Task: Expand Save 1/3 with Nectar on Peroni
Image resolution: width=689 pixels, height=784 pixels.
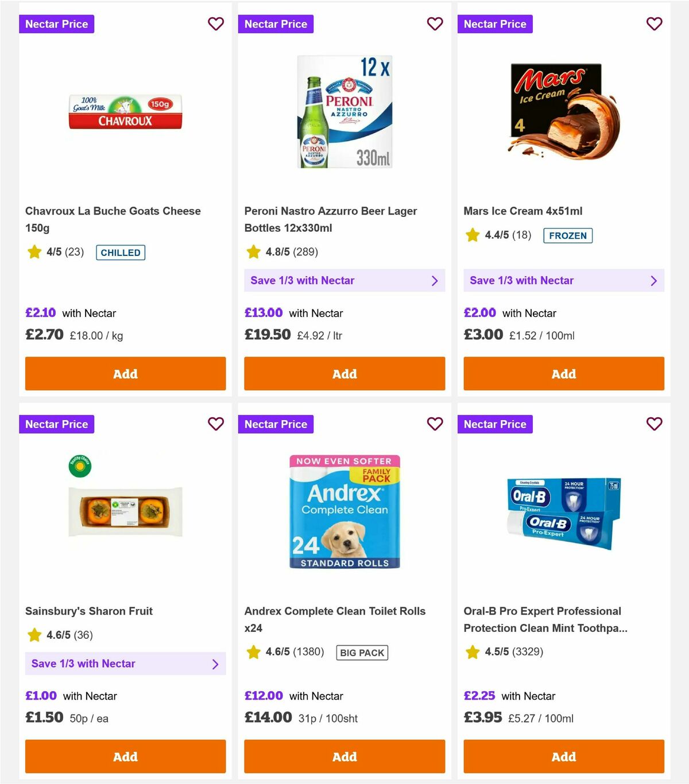Action: [x=435, y=280]
